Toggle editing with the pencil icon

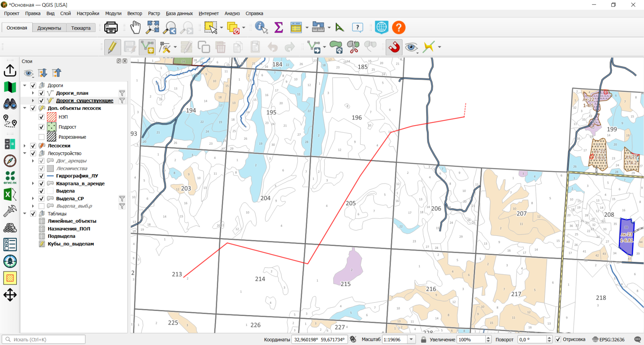pyautogui.click(x=112, y=47)
